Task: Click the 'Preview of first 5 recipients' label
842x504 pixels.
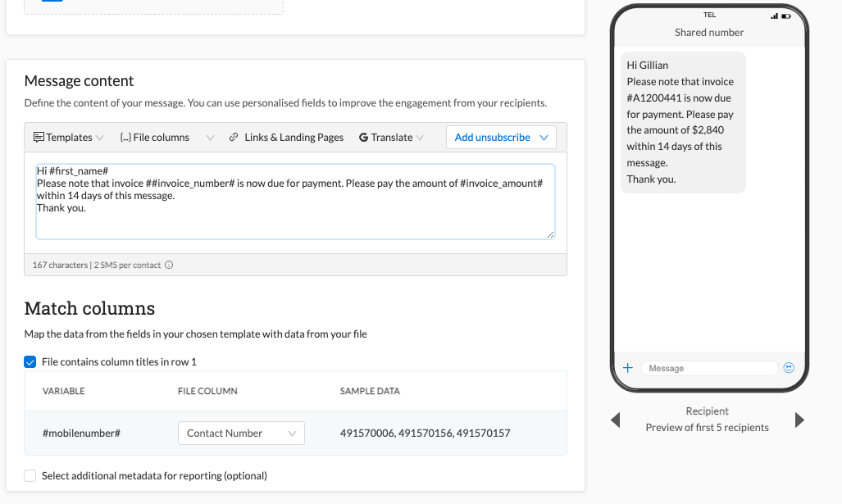Action: 707,427
